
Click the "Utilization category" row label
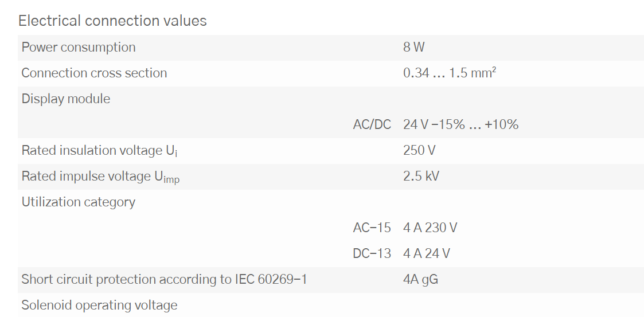point(79,202)
